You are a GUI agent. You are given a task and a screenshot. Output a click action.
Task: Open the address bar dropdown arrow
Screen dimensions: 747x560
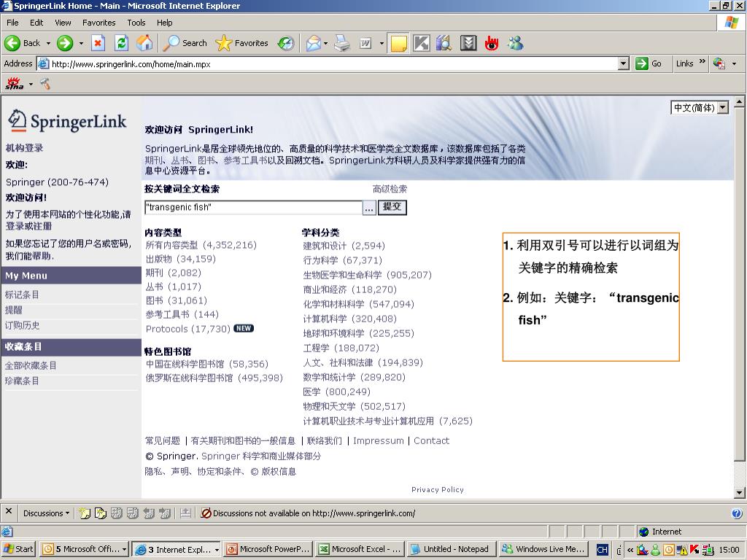click(623, 63)
